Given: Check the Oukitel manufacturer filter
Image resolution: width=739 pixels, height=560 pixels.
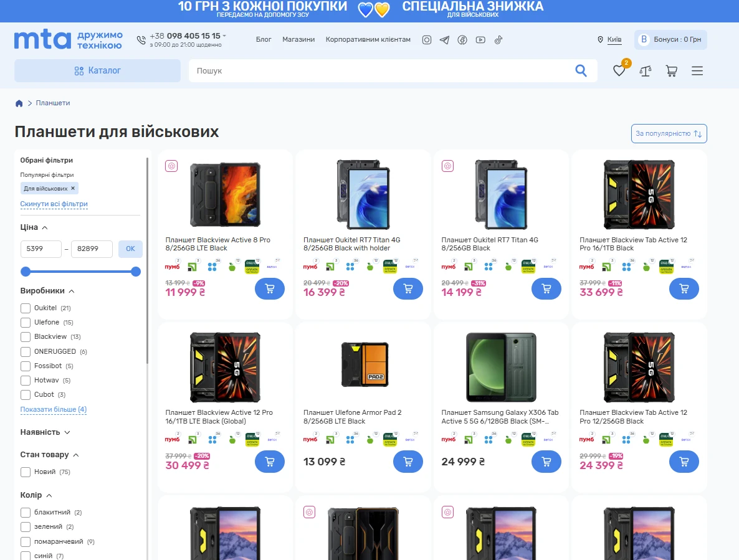Looking at the screenshot, I should [x=26, y=308].
